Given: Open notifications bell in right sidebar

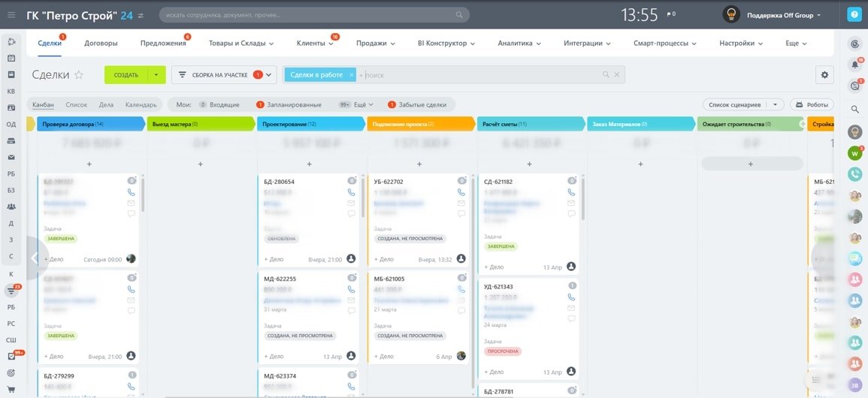Looking at the screenshot, I should point(854,64).
